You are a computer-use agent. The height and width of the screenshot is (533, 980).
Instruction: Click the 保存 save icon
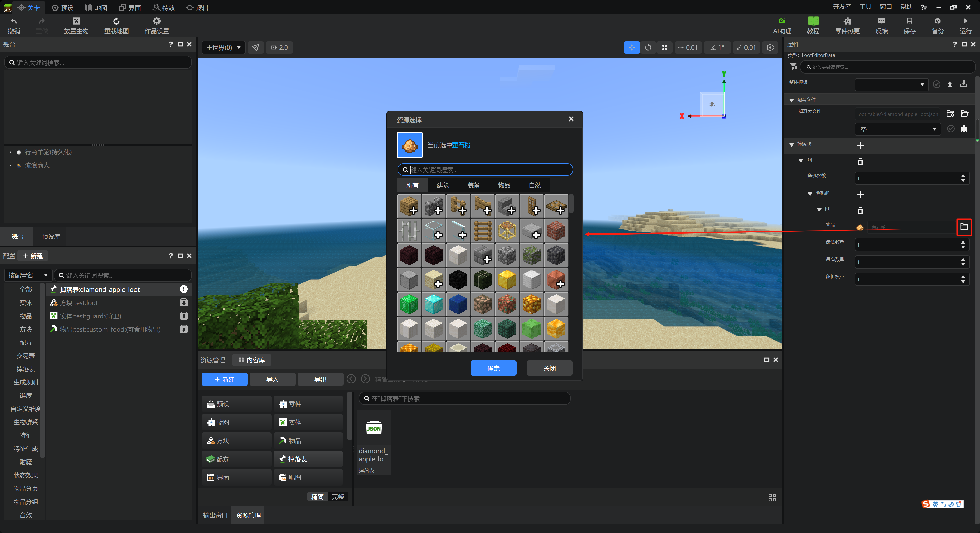click(x=909, y=21)
